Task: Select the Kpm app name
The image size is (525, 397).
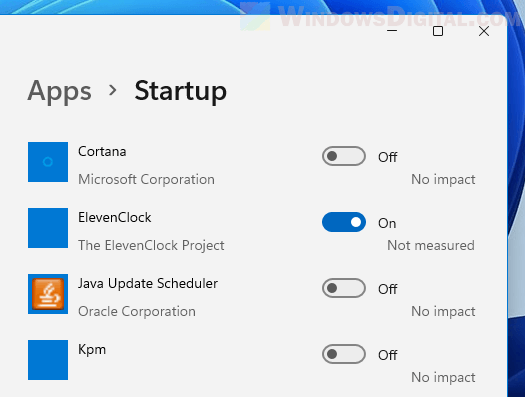Action: point(92,350)
